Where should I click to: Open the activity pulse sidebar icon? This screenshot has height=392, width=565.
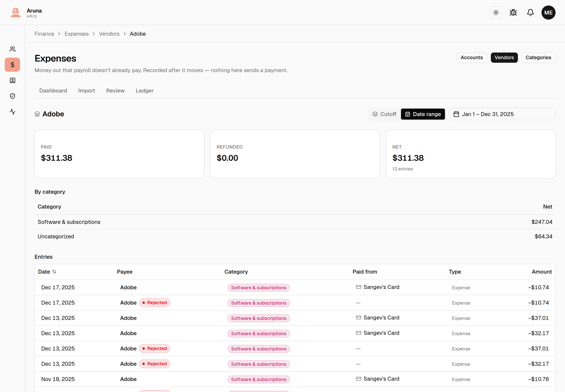[x=13, y=112]
